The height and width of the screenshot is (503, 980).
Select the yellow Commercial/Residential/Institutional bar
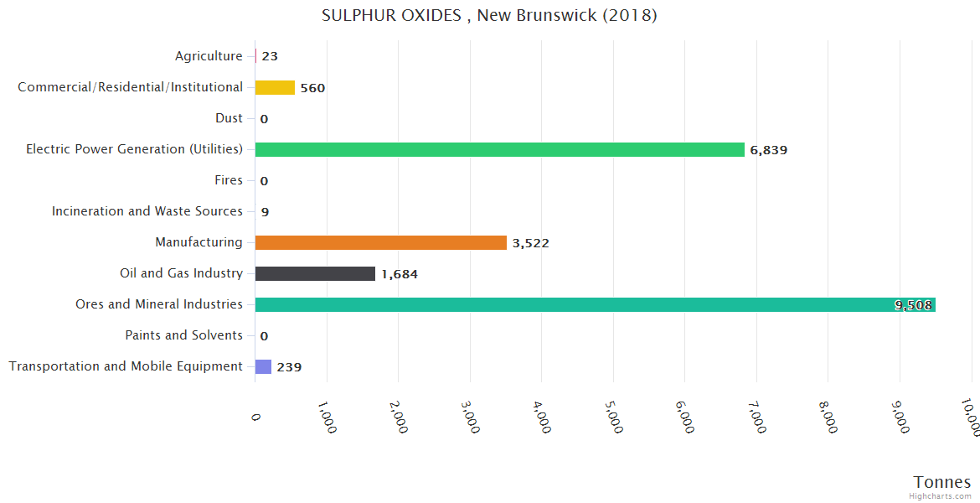point(275,87)
